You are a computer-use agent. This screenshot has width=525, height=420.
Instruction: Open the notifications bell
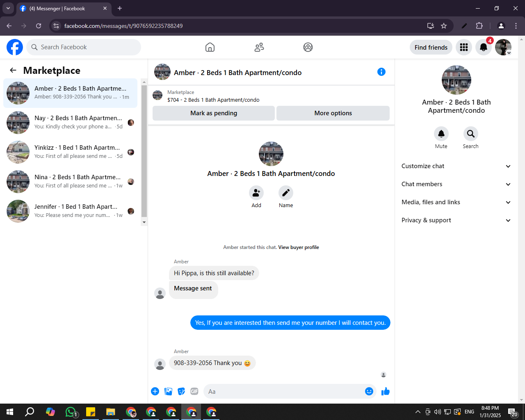[x=484, y=47]
